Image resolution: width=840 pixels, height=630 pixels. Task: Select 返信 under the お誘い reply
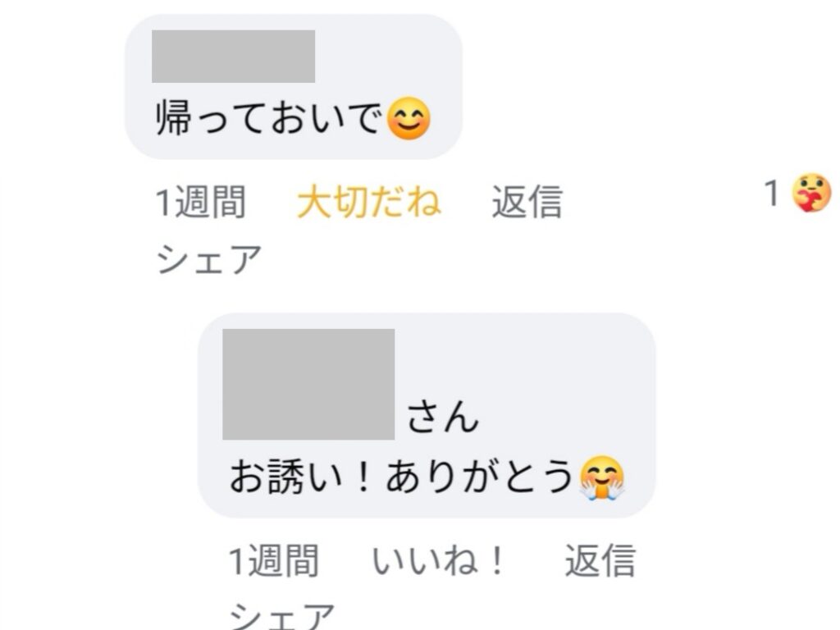[x=600, y=561]
